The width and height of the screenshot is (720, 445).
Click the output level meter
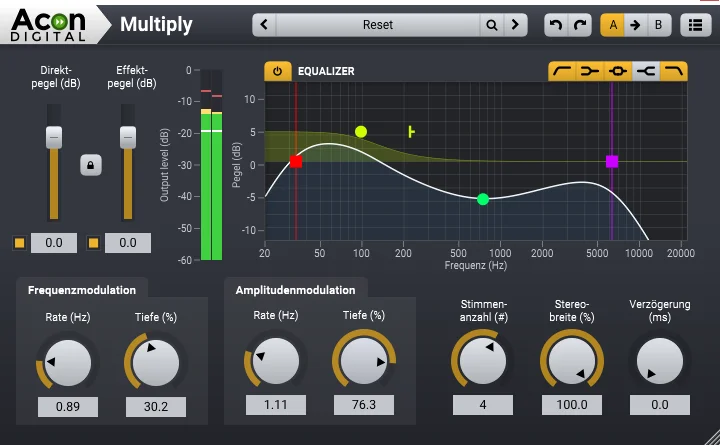211,165
